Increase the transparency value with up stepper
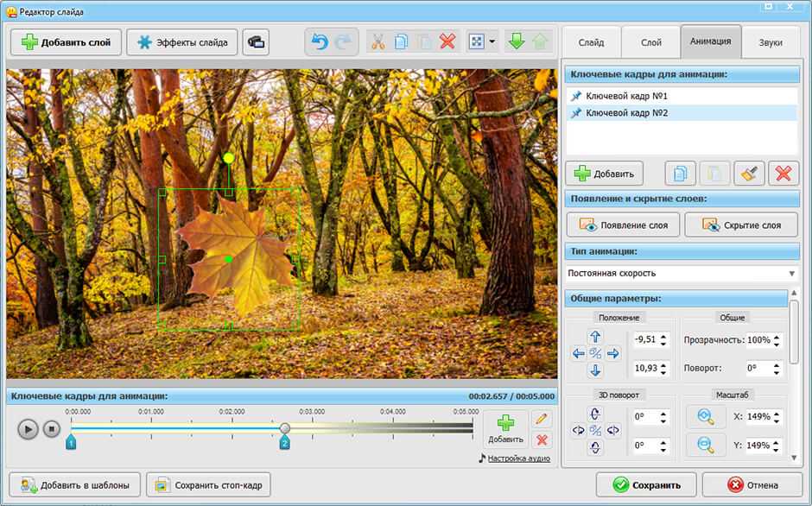This screenshot has height=506, width=812. 778,336
